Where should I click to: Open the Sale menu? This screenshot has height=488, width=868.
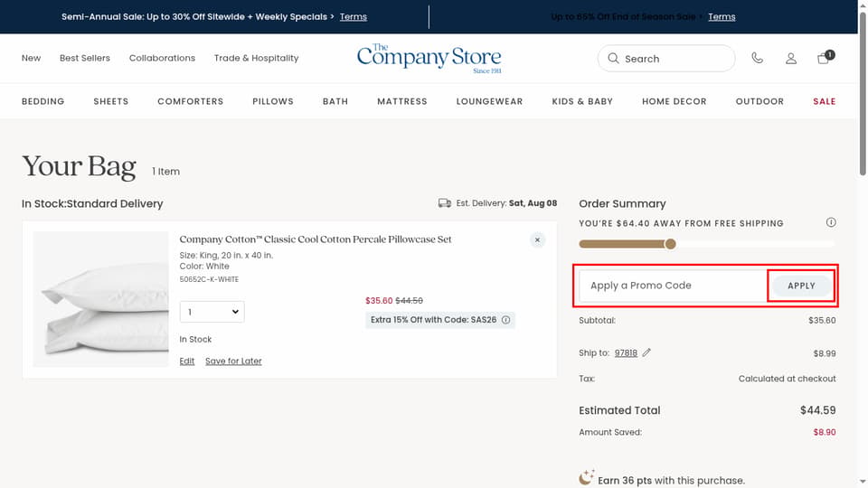point(825,101)
